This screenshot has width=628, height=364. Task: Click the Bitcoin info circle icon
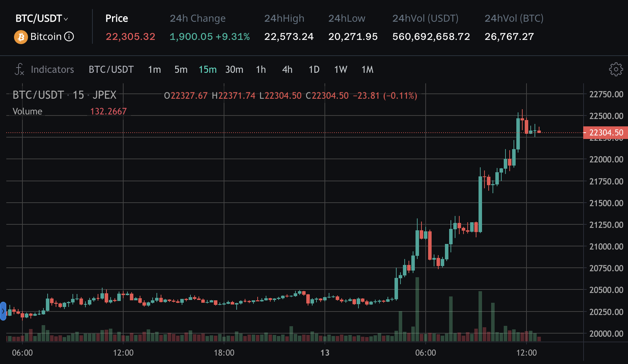[x=69, y=36]
